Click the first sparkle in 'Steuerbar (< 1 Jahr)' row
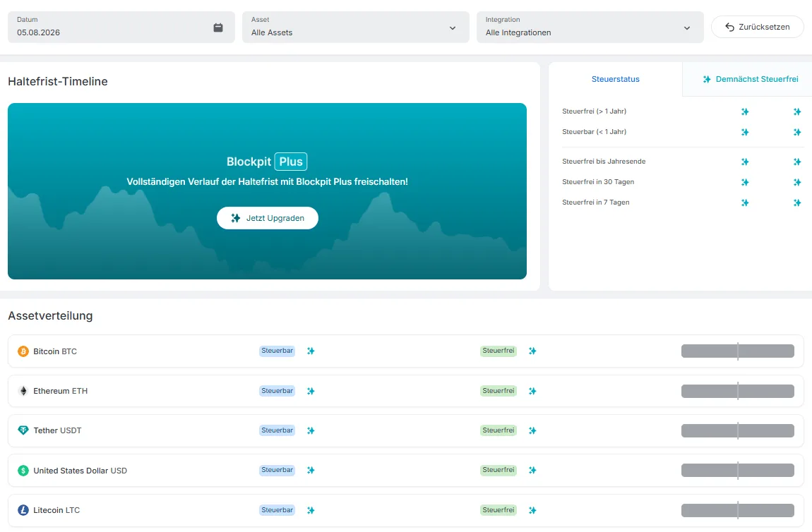 745,133
